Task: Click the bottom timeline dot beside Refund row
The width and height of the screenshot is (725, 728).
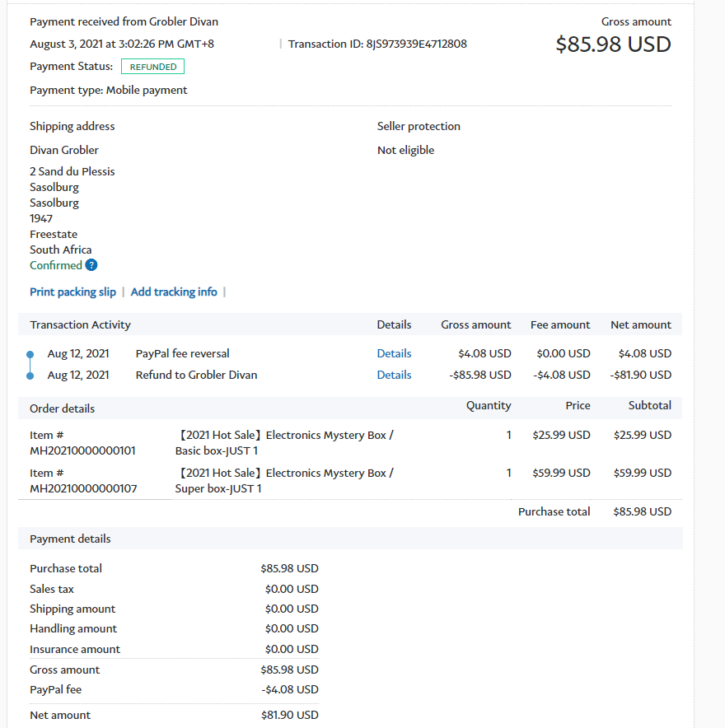Action: pos(30,376)
